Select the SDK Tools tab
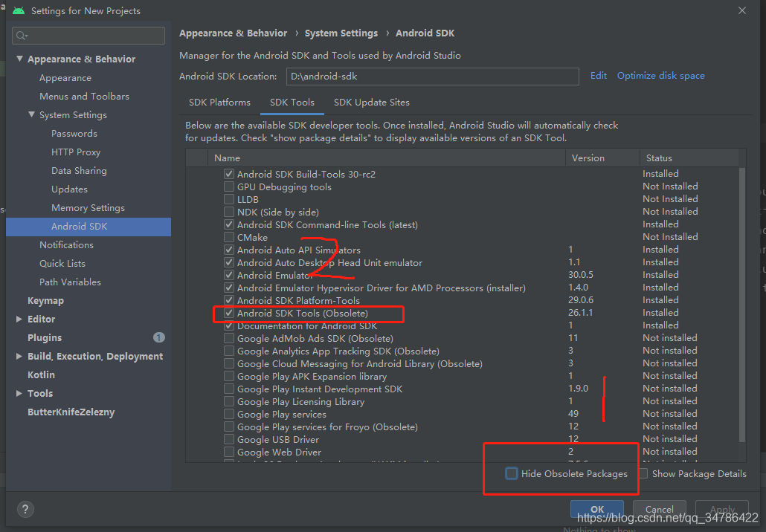 292,103
